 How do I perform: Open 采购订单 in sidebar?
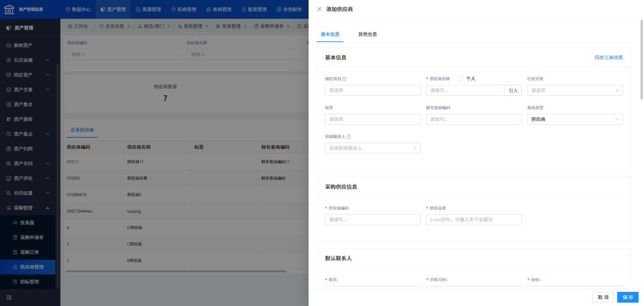(28, 252)
